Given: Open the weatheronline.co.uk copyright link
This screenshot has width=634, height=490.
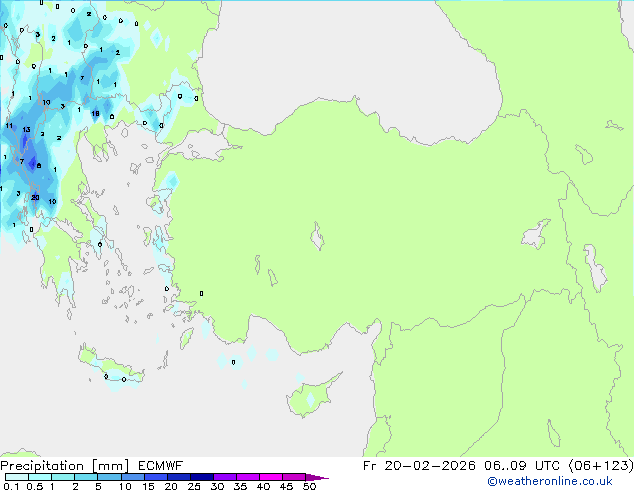Looking at the screenshot, I should [x=550, y=481].
